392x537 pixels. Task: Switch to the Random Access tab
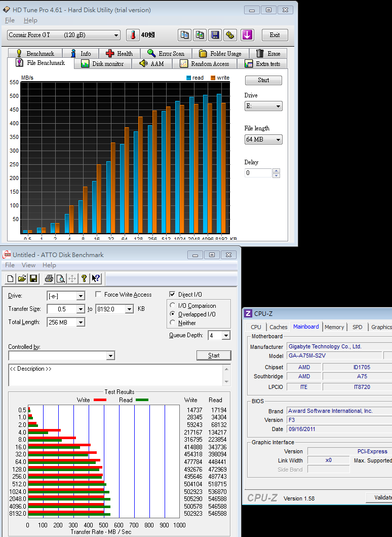tap(205, 64)
